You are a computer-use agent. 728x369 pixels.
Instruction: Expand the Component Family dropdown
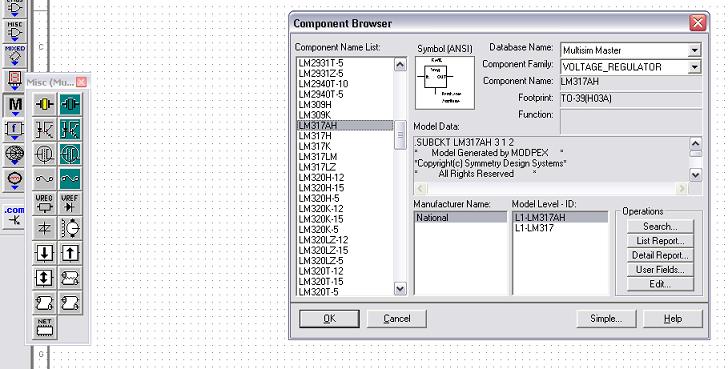pos(694,67)
